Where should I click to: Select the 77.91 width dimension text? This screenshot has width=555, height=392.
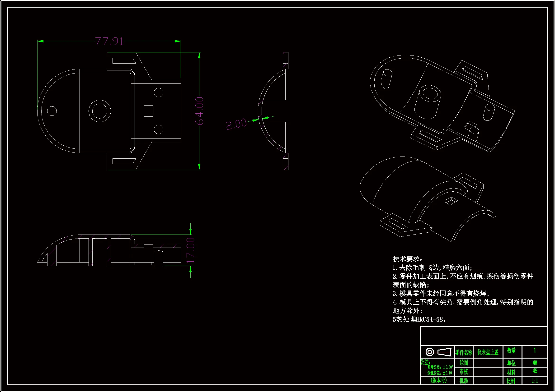pyautogui.click(x=109, y=42)
